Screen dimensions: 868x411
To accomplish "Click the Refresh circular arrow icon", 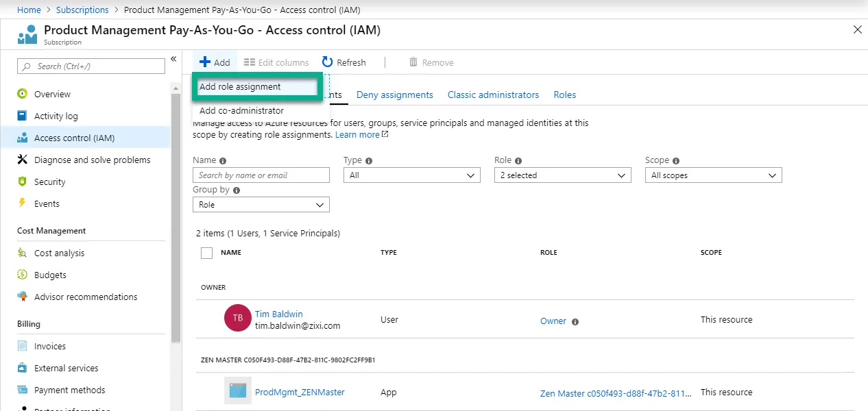I will point(328,62).
